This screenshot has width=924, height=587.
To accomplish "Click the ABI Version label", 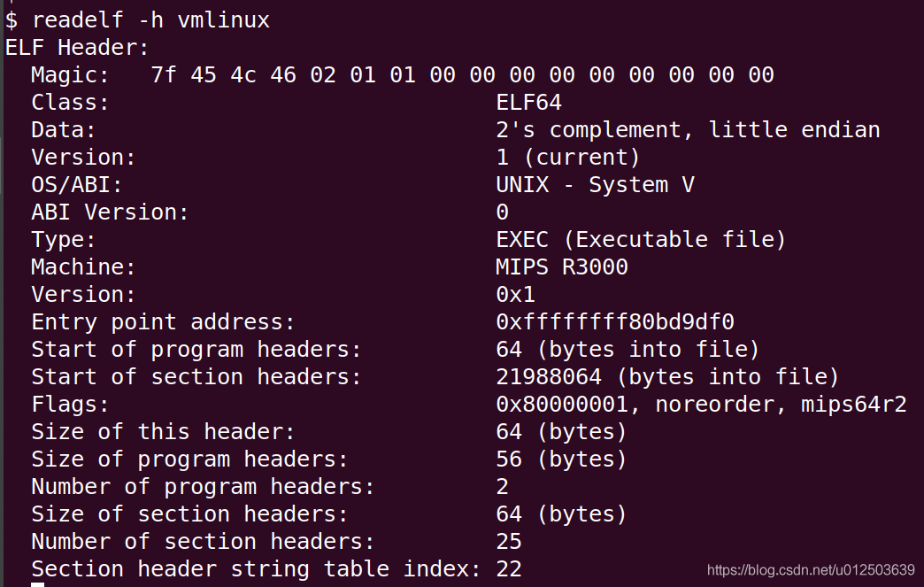I will click(x=110, y=212).
